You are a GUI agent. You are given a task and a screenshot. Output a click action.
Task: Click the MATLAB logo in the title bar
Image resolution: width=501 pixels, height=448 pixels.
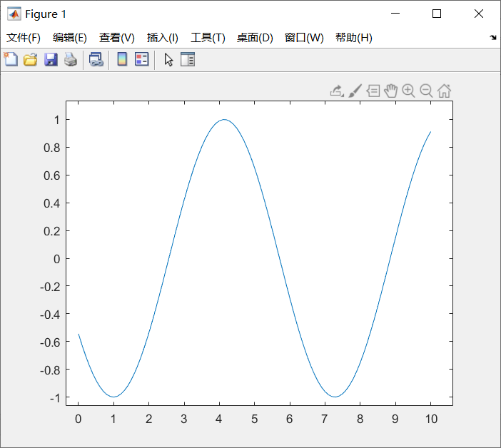click(x=14, y=14)
